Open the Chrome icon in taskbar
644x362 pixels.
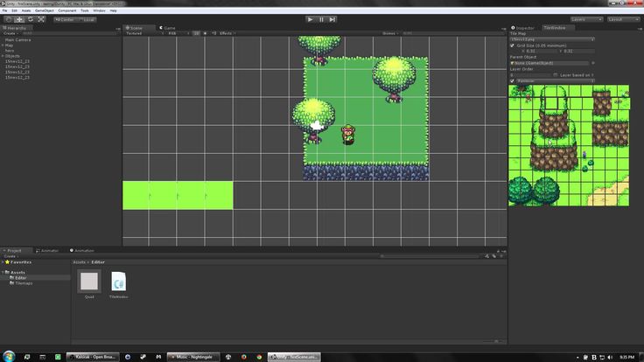(x=259, y=357)
